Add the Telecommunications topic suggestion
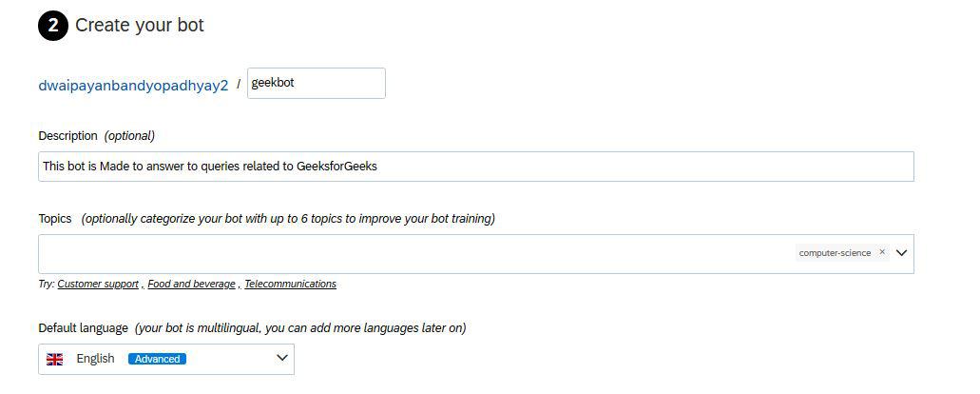Image resolution: width=980 pixels, height=394 pixels. (x=290, y=284)
